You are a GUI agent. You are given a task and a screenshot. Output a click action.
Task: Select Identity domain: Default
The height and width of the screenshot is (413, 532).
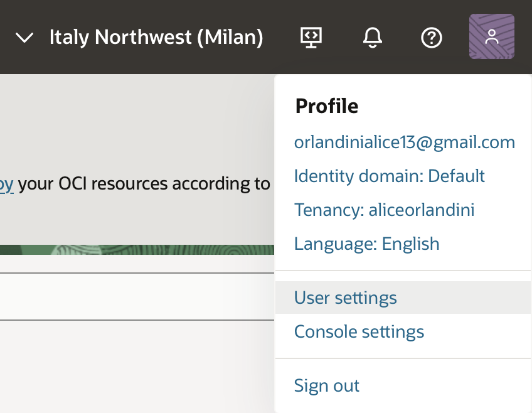(x=389, y=176)
